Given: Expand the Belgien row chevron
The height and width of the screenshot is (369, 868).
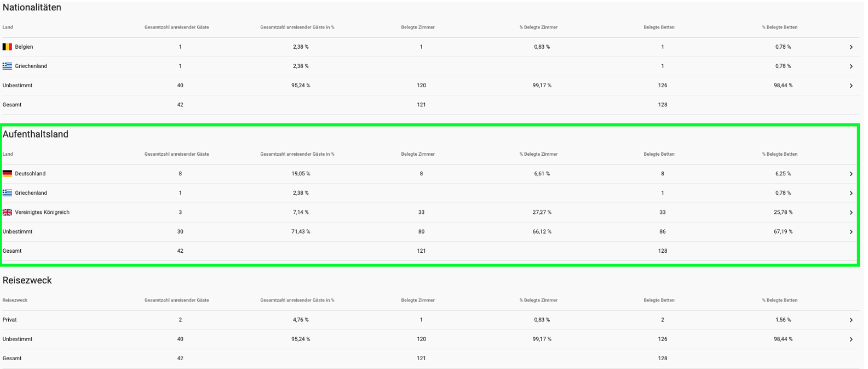Looking at the screenshot, I should click(850, 47).
